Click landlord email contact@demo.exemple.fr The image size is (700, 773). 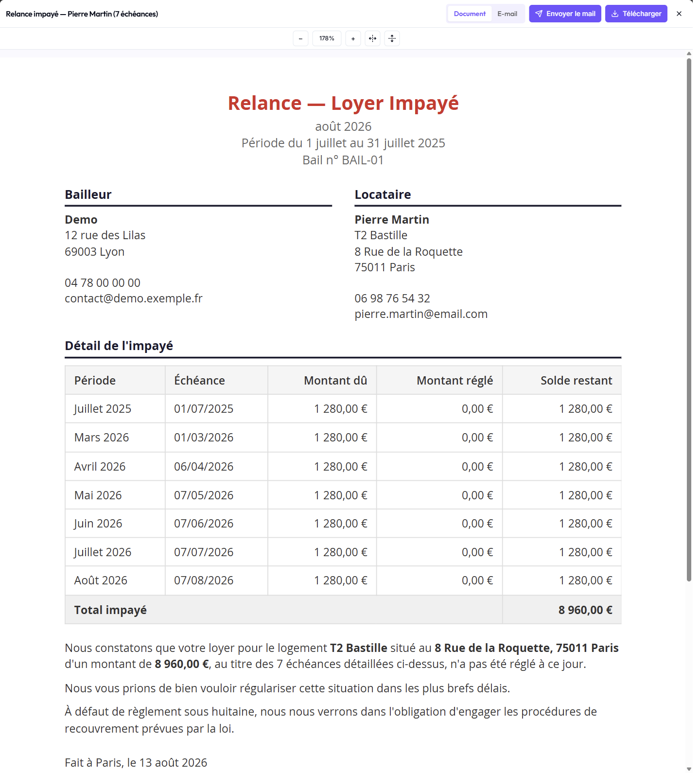[x=134, y=299]
